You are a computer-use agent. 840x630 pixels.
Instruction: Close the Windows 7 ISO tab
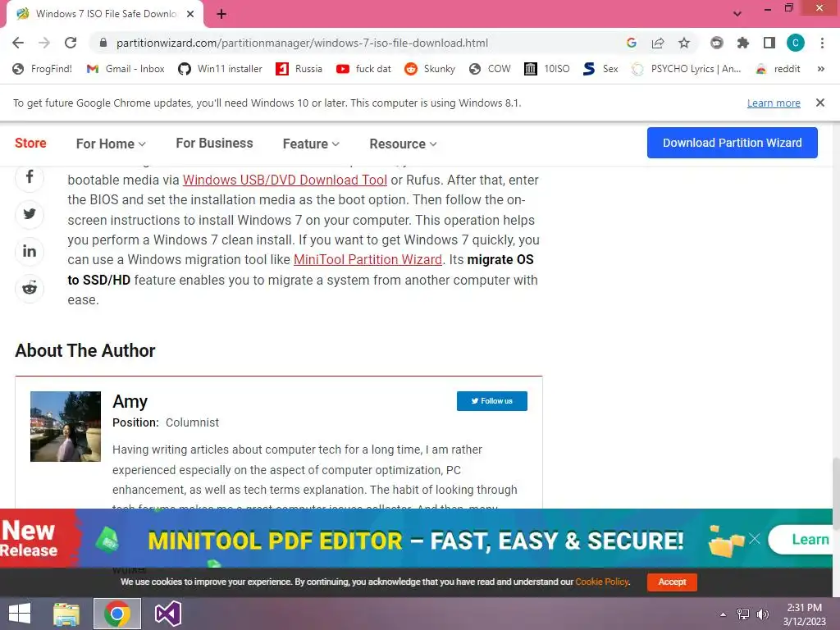(190, 14)
